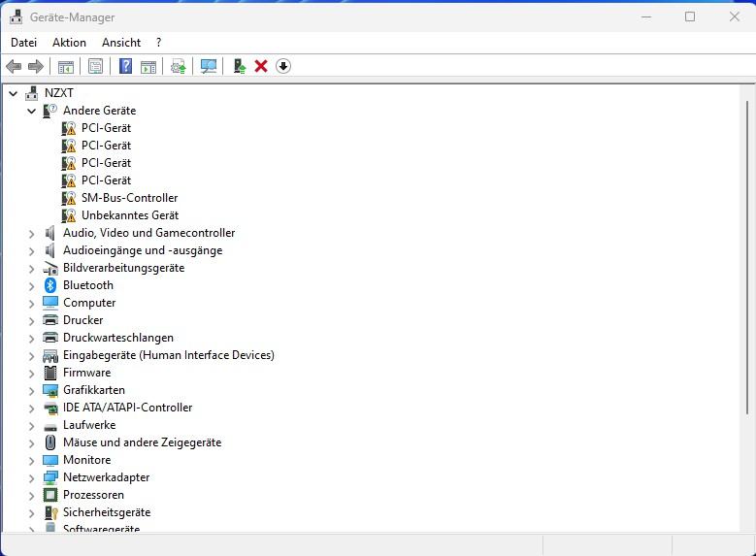Click the Drucker printer icon
Viewport: 756px width, 556px height.
50,319
